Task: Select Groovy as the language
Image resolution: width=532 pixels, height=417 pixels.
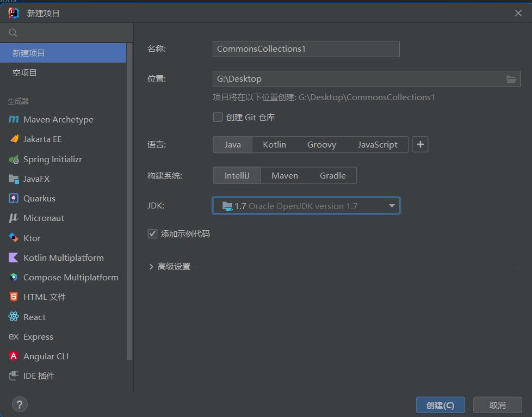Action: point(321,145)
